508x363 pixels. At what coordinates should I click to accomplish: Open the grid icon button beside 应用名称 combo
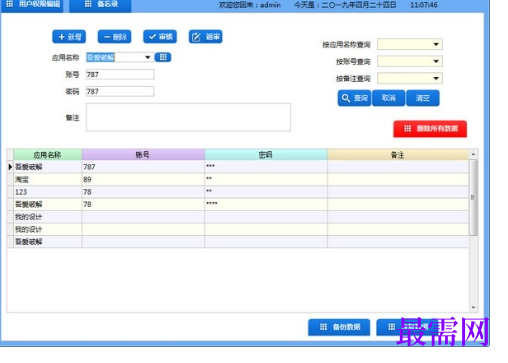tap(163, 57)
